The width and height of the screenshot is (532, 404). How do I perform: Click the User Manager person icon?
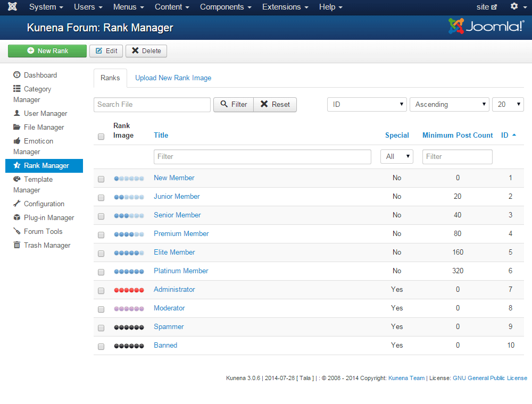pos(16,113)
